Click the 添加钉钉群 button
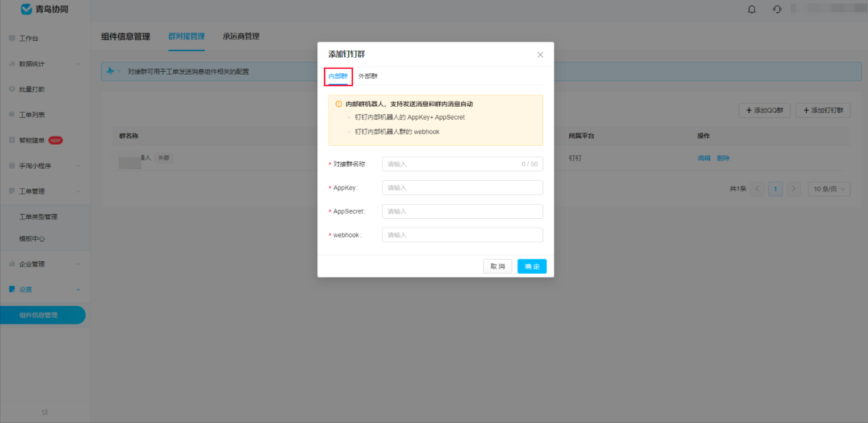The height and width of the screenshot is (423, 868). (x=823, y=110)
